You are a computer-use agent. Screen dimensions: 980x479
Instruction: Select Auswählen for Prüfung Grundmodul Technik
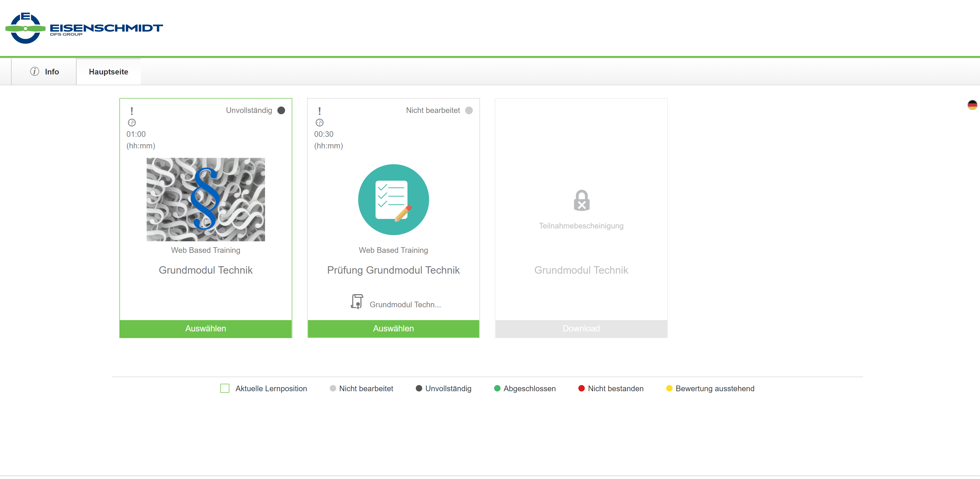[393, 329]
